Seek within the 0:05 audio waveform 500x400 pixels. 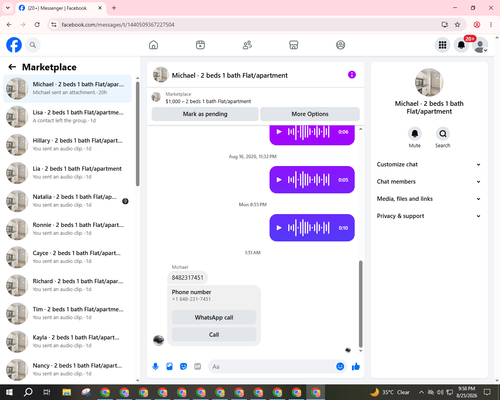pos(309,180)
